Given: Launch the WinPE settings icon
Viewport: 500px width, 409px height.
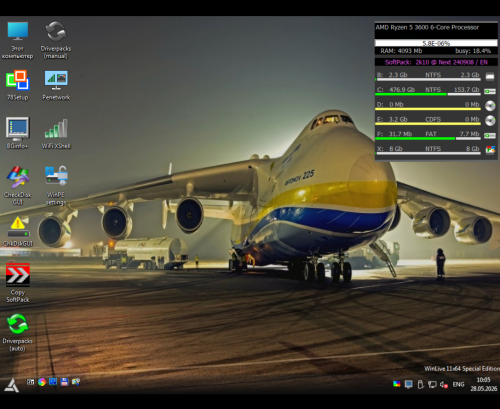Looking at the screenshot, I should pyautogui.click(x=56, y=185).
